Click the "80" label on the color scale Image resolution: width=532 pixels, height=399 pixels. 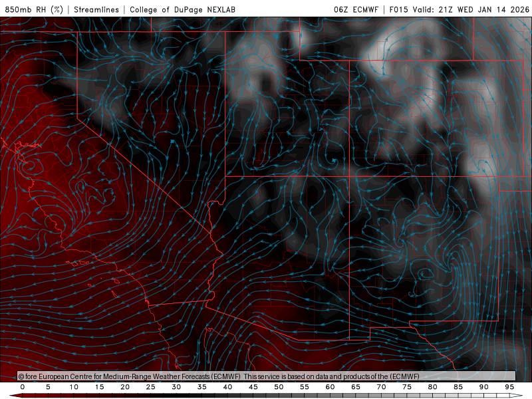(433, 387)
